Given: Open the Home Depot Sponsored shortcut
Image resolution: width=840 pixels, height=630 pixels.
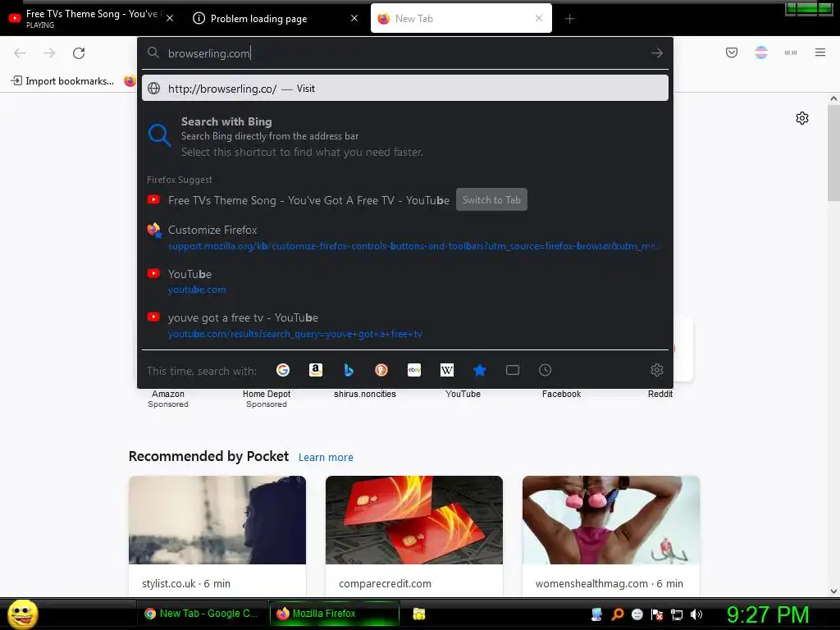Looking at the screenshot, I should click(267, 398).
